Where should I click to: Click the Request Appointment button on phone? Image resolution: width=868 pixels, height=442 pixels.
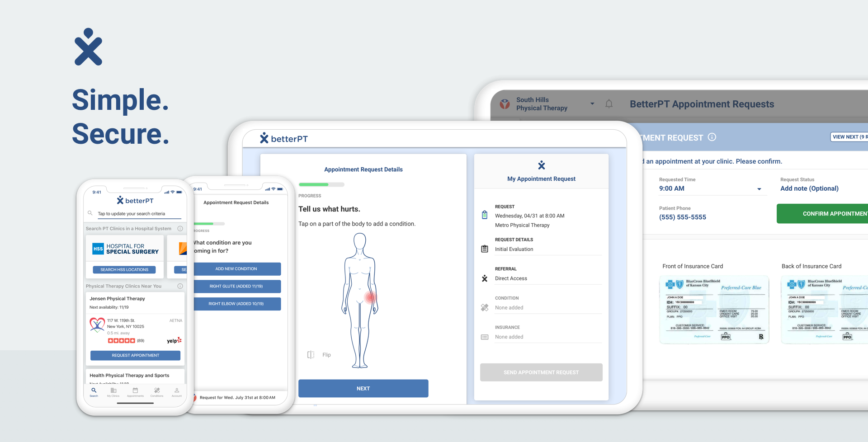coord(135,355)
